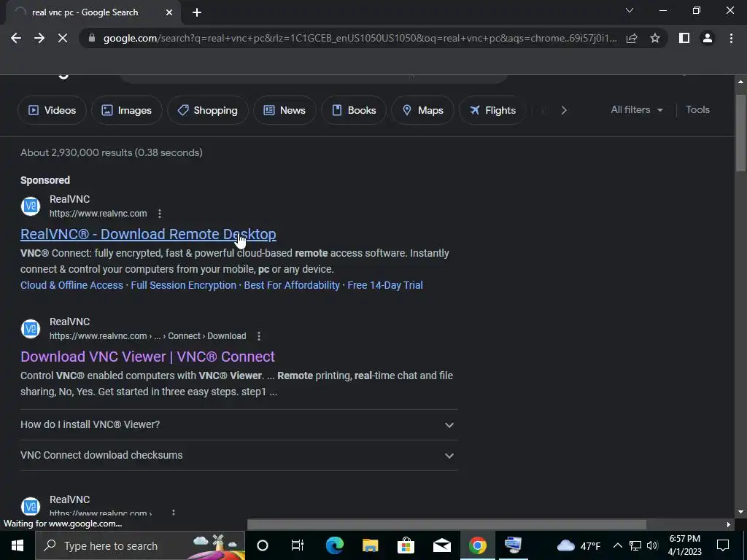Expand 'VNC Connect download checksums'
Screen dimensions: 747x560
pos(239,455)
